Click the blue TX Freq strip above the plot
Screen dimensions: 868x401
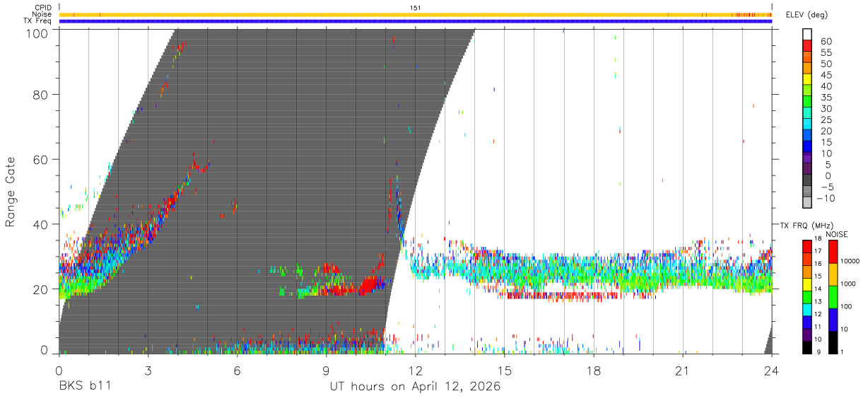point(416,21)
